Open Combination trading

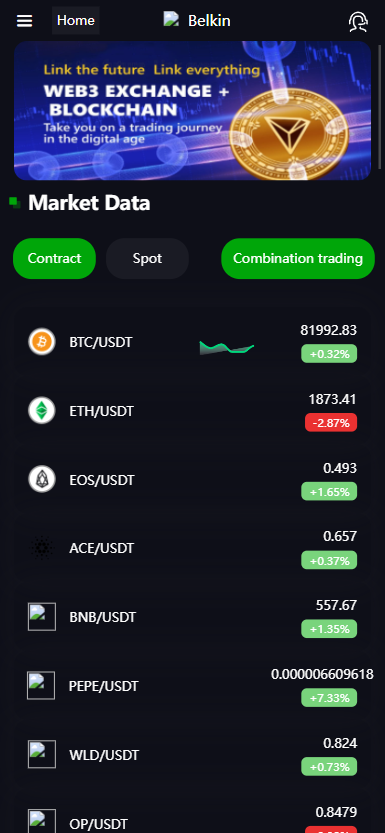(298, 259)
